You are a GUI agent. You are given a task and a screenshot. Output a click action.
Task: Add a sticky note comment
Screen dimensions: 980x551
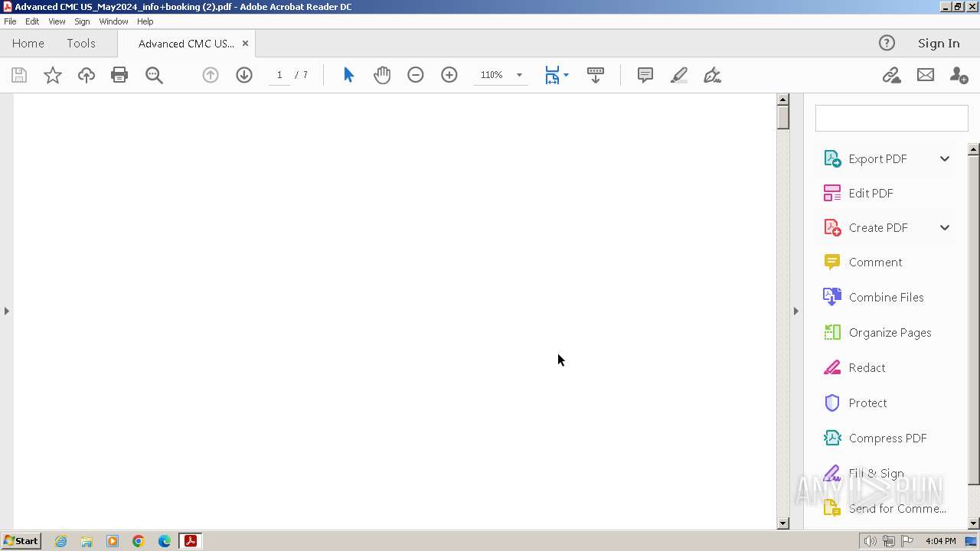point(645,75)
